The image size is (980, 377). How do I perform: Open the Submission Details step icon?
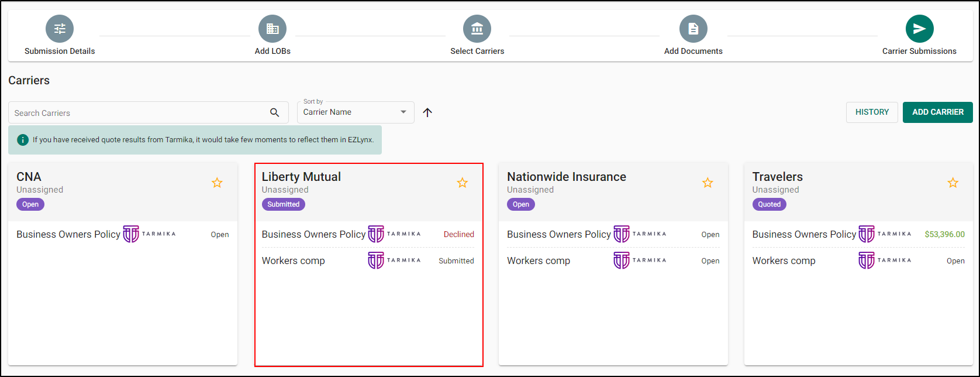pyautogui.click(x=60, y=29)
